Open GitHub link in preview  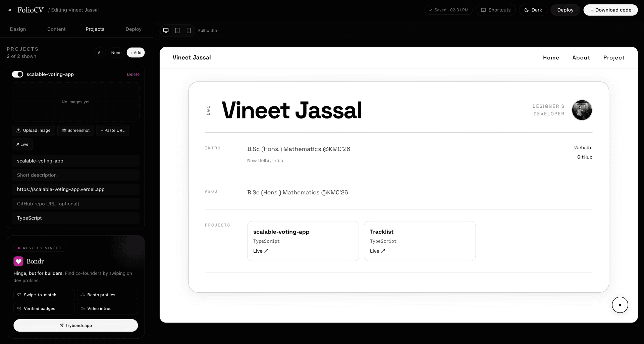point(585,157)
